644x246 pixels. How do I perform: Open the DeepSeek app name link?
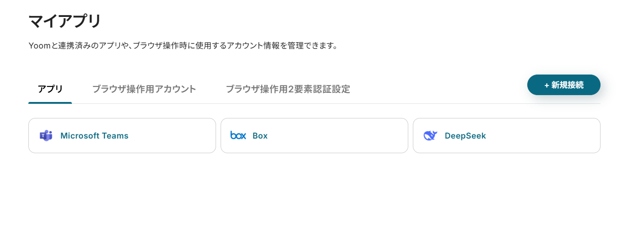(x=465, y=136)
